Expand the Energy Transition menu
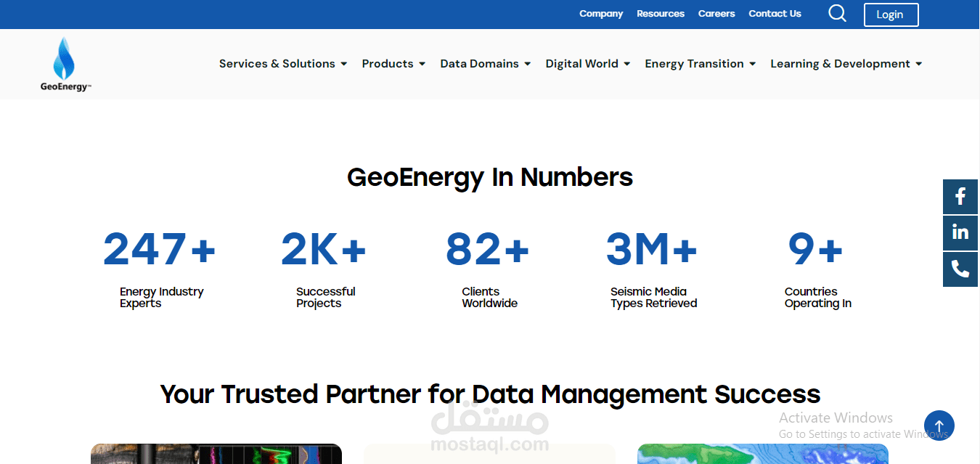The image size is (980, 464). click(x=701, y=64)
